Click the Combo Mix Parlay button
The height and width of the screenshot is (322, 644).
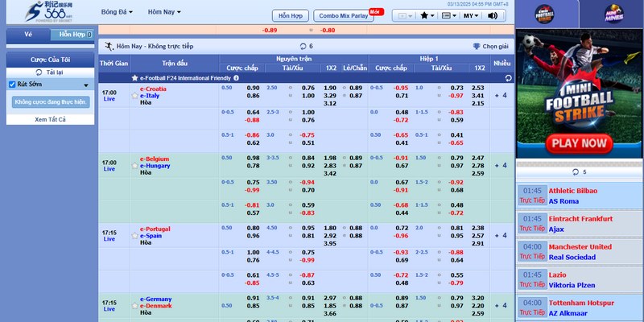[348, 15]
